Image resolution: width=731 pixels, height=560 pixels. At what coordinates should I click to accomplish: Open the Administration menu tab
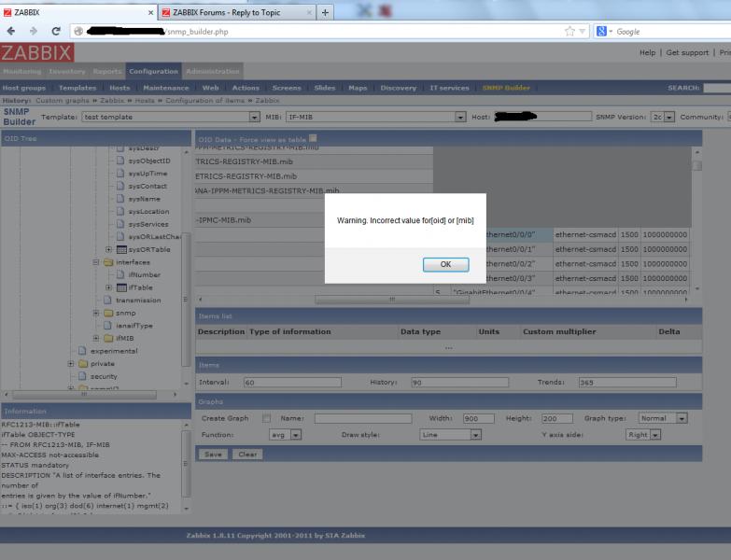(x=213, y=71)
